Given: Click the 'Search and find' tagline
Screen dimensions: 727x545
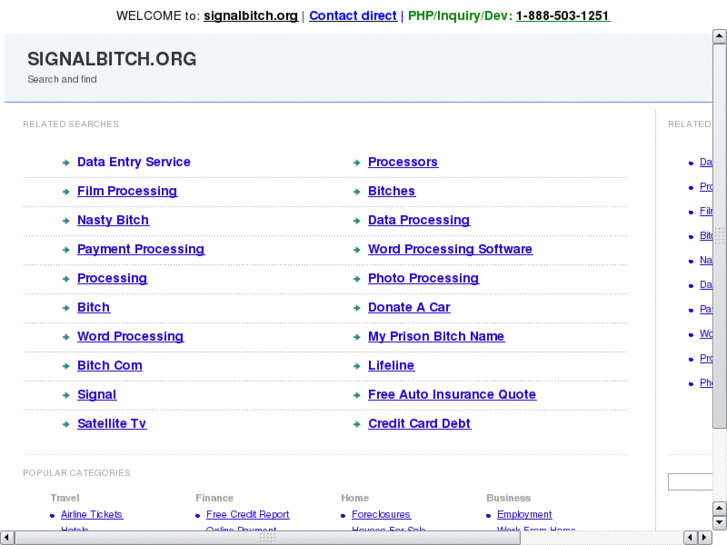Looking at the screenshot, I should pos(62,79).
